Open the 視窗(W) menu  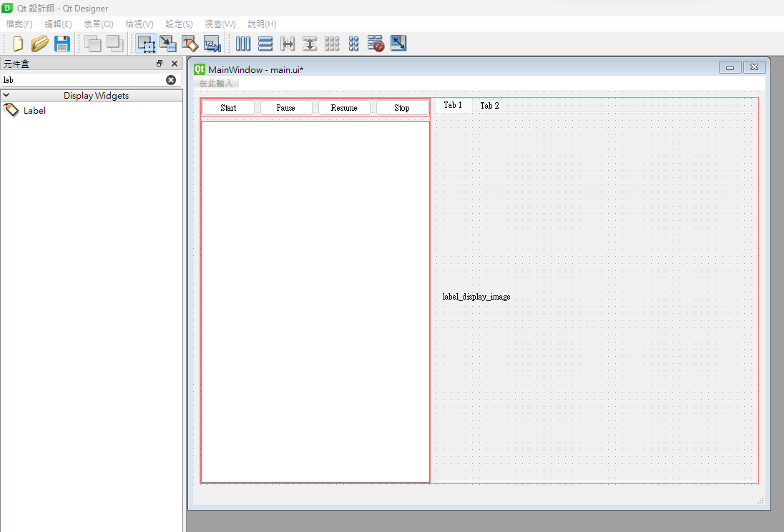pyautogui.click(x=220, y=24)
